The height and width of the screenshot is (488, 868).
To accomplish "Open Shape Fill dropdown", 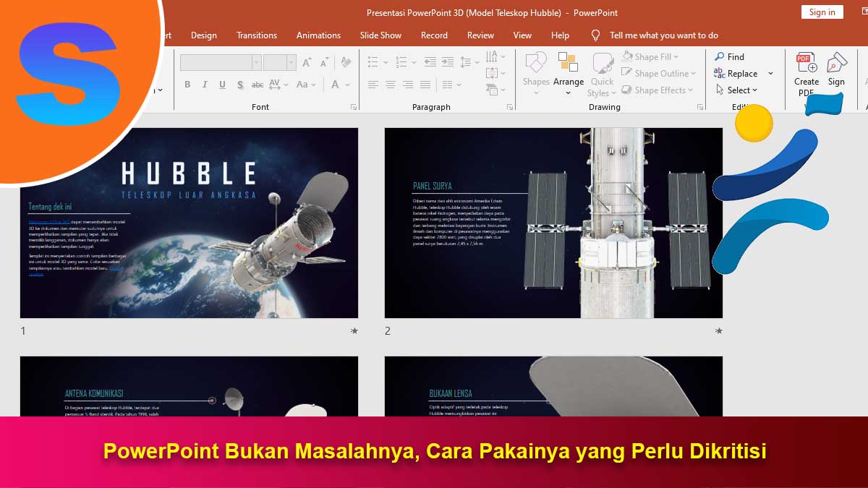I will pyautogui.click(x=650, y=56).
